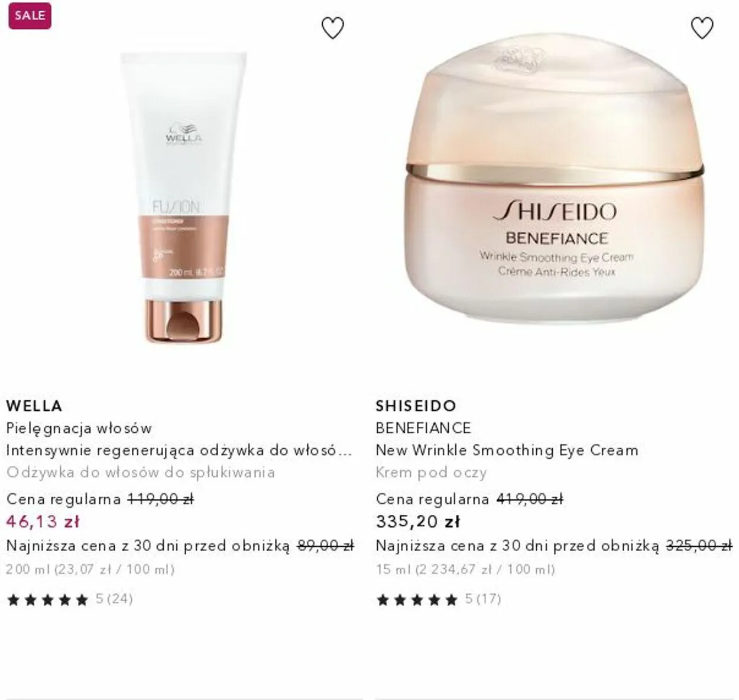
Task: Open WELLA brand name link
Action: tap(34, 406)
